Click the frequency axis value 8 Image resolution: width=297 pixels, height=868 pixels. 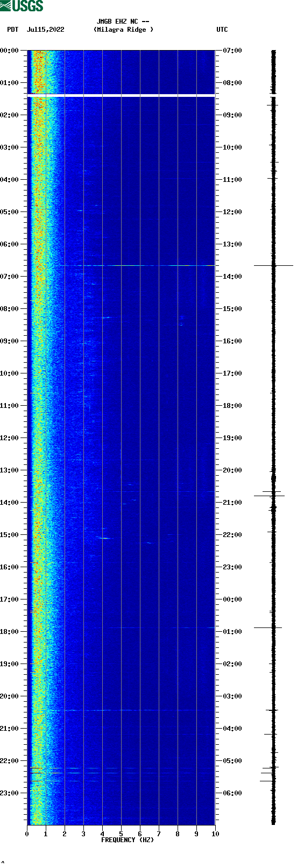point(178,834)
